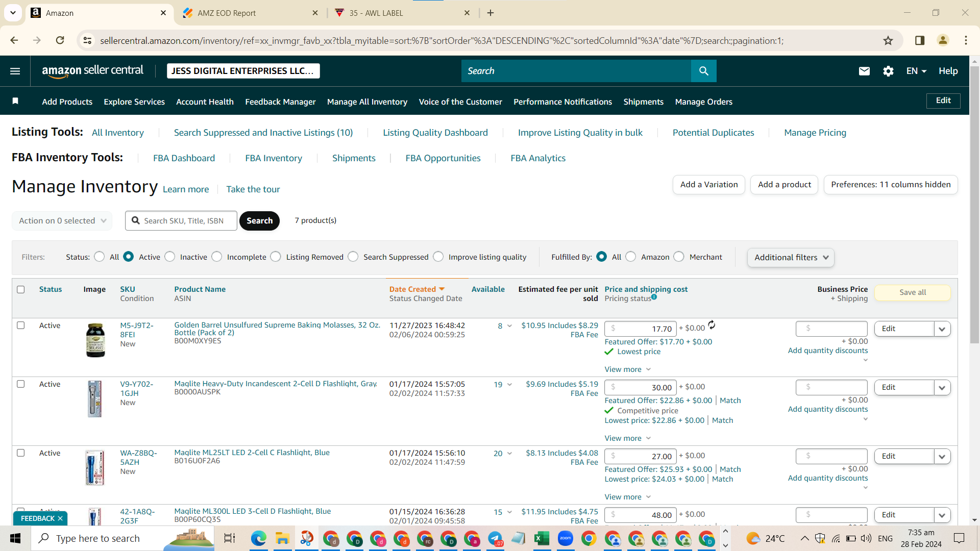Select the Inactive status radio button
This screenshot has width=980, height=551.
[170, 257]
